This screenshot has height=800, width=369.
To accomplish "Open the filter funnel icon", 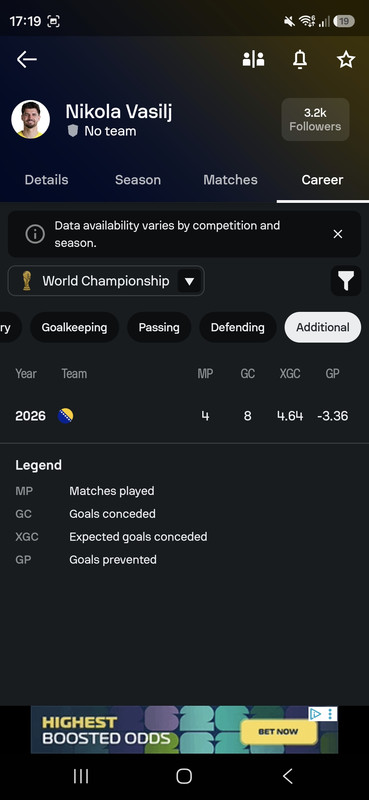I will pyautogui.click(x=346, y=281).
